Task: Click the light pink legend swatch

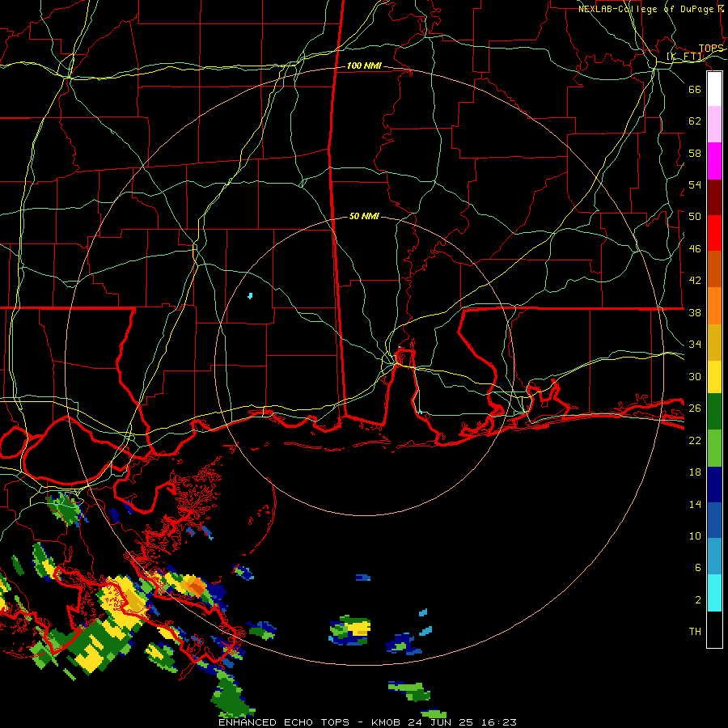Action: click(x=714, y=124)
